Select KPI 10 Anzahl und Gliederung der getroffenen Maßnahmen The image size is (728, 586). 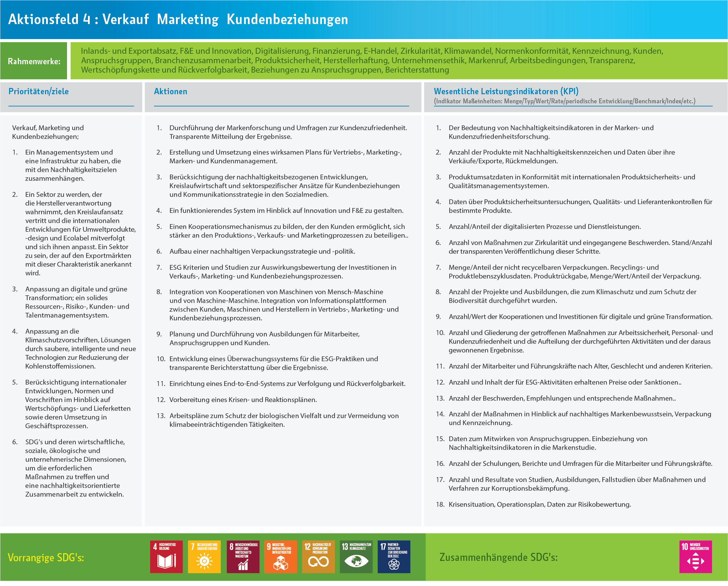(x=574, y=341)
